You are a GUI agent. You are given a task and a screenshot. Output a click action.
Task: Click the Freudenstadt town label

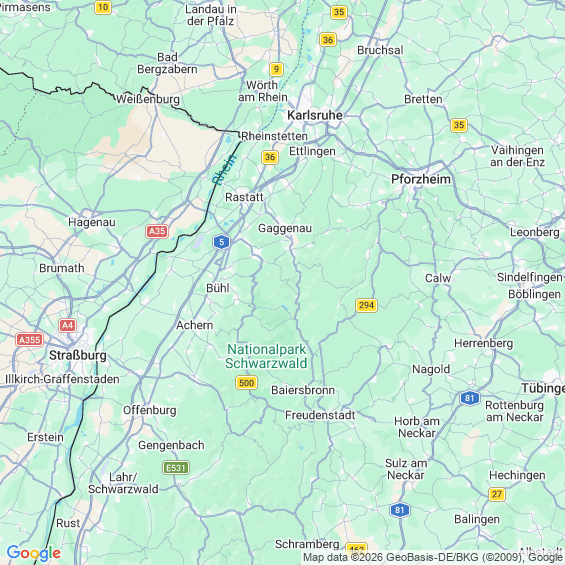point(320,415)
